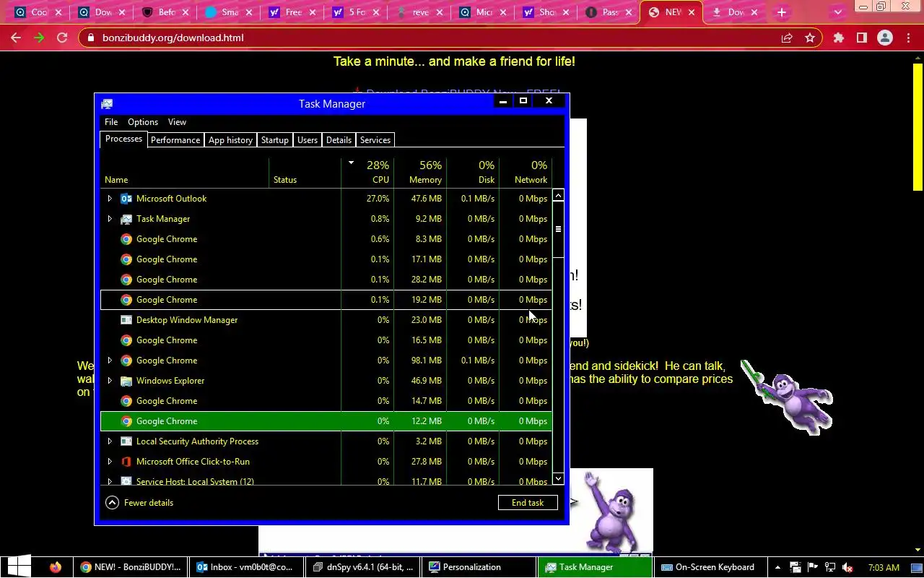
Task: Expand Microsoft Office Click-to-Run process
Action: coord(110,462)
